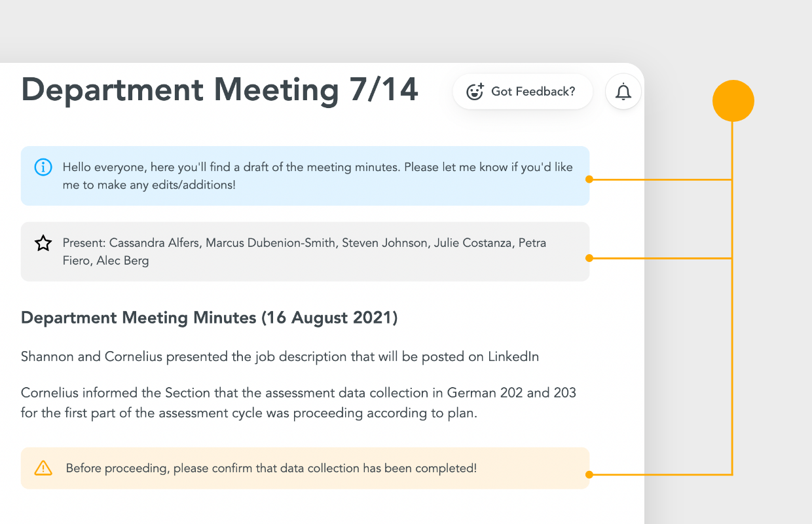This screenshot has width=812, height=524.
Task: Click the word LinkedIn in the text
Action: (513, 357)
